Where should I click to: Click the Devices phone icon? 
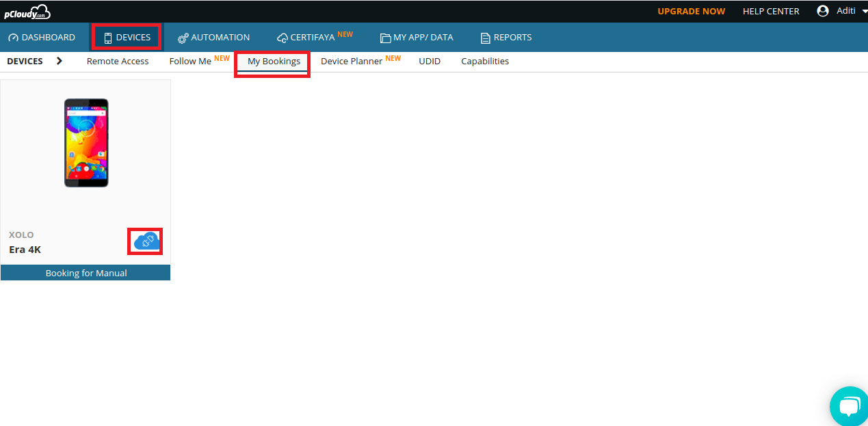[x=108, y=38]
